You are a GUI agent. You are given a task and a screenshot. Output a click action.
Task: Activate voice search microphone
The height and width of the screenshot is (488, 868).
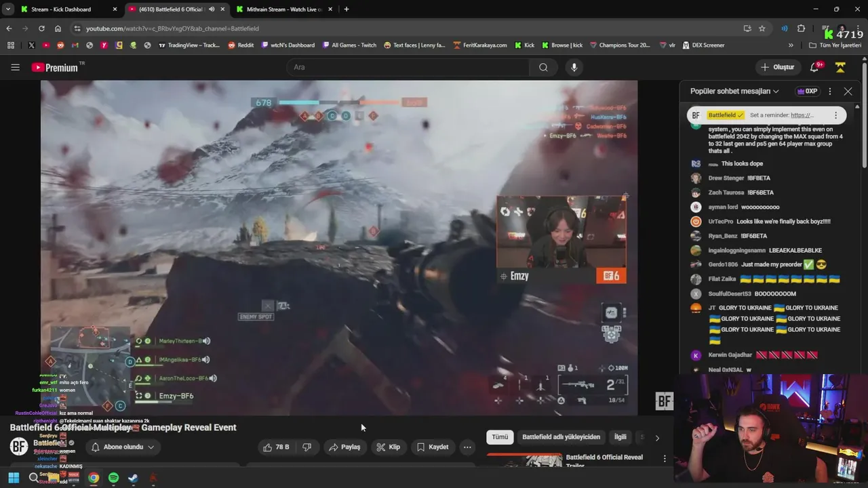(x=574, y=67)
